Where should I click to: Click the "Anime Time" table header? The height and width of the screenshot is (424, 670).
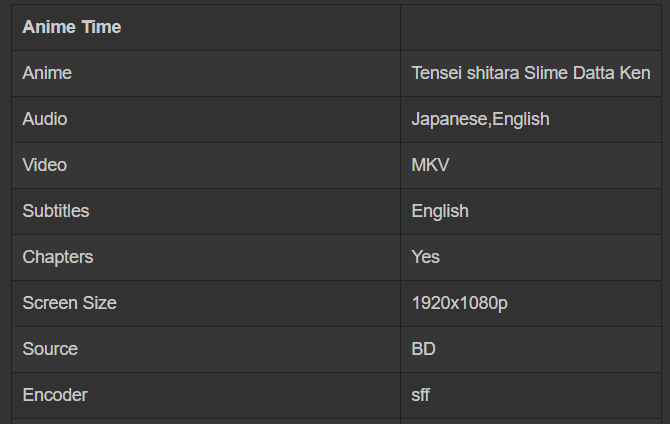pos(72,27)
